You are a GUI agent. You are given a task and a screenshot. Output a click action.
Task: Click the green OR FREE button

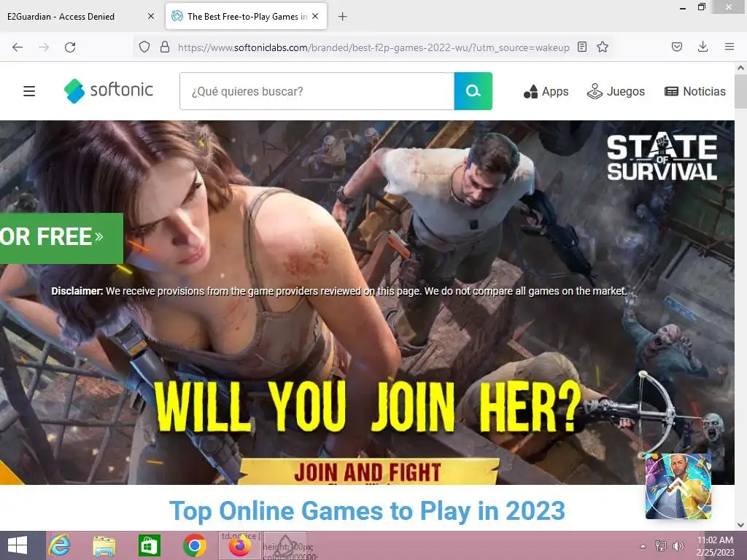(61, 238)
